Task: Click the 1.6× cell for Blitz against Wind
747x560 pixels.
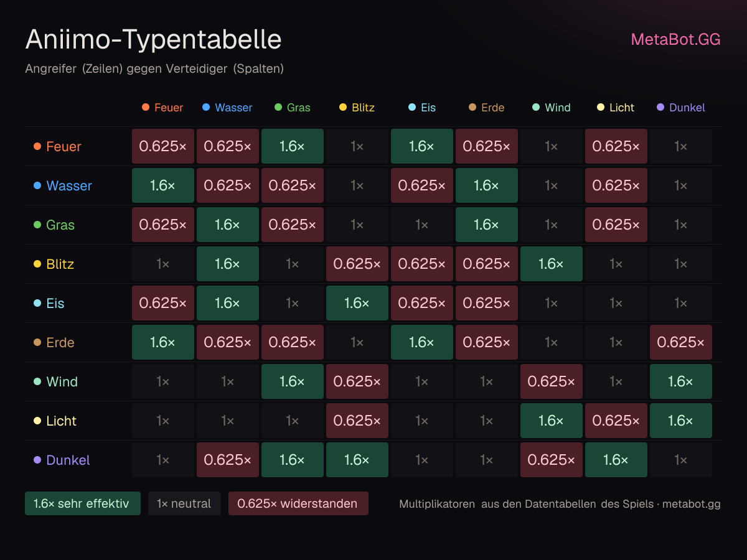Action: click(x=552, y=264)
